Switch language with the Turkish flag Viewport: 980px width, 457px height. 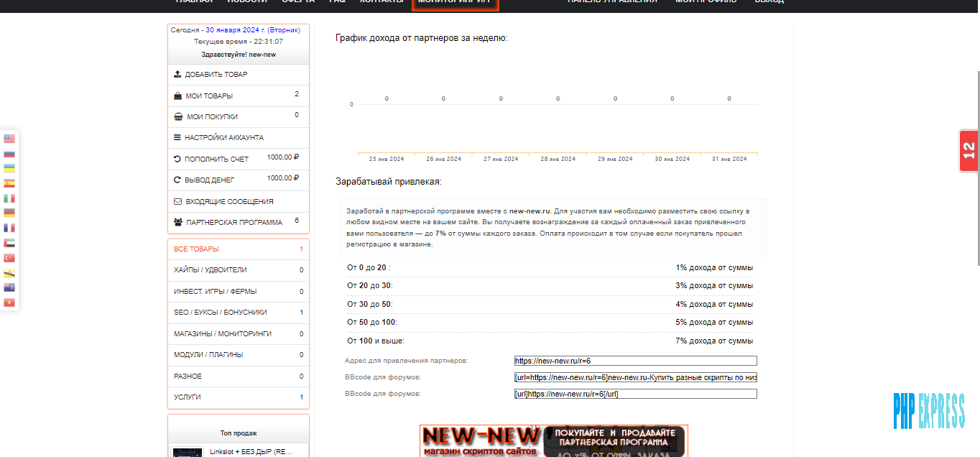click(9, 258)
